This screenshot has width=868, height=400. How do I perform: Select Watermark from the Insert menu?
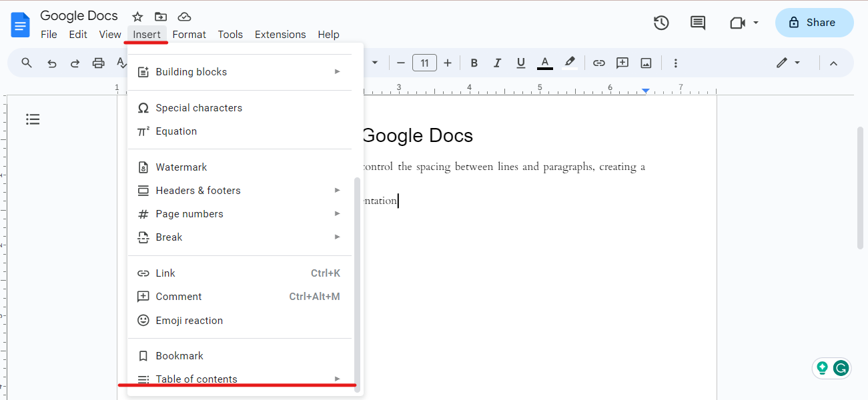[181, 167]
